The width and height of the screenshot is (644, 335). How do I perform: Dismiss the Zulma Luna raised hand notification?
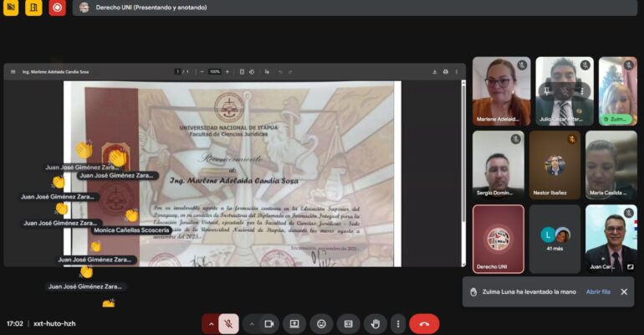(623, 291)
